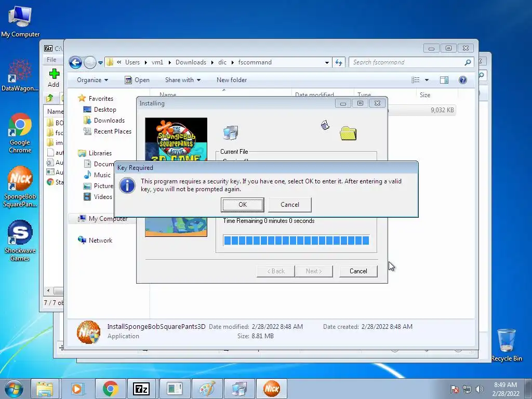Toggle the preview pane icon

(x=444, y=80)
